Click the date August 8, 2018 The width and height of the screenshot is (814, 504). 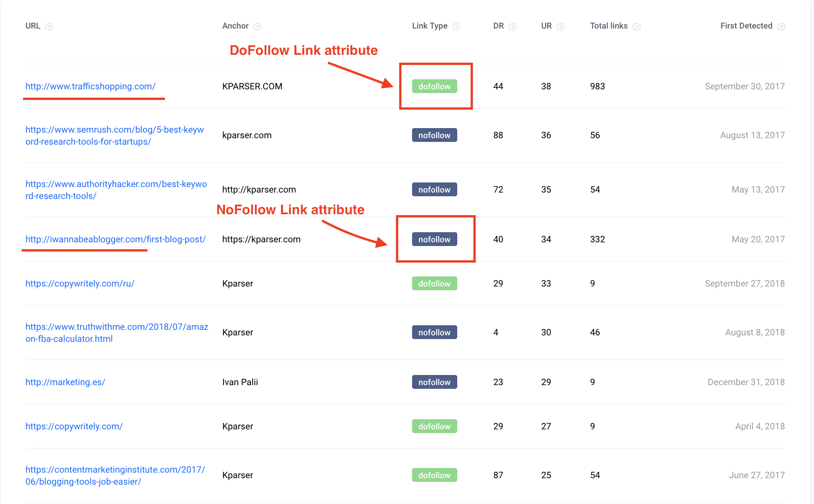(755, 332)
